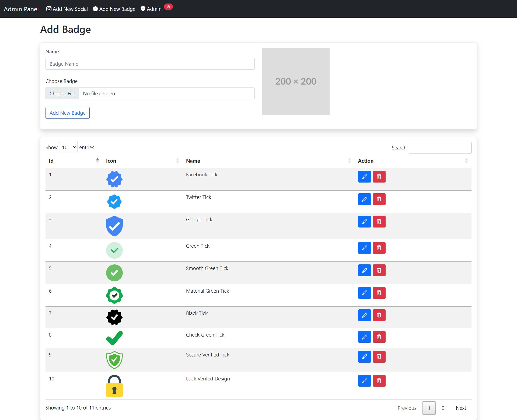Click the red power logout icon

[x=168, y=7]
